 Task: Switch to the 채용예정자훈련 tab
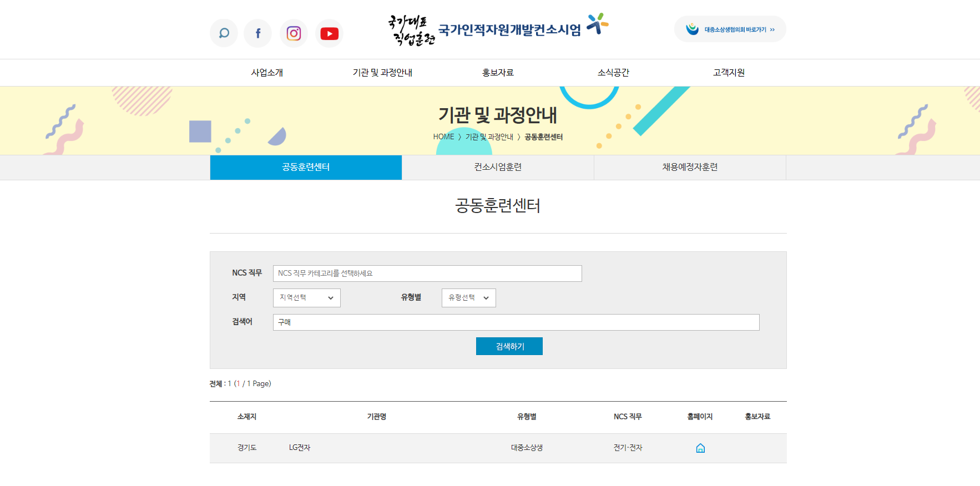(x=690, y=167)
